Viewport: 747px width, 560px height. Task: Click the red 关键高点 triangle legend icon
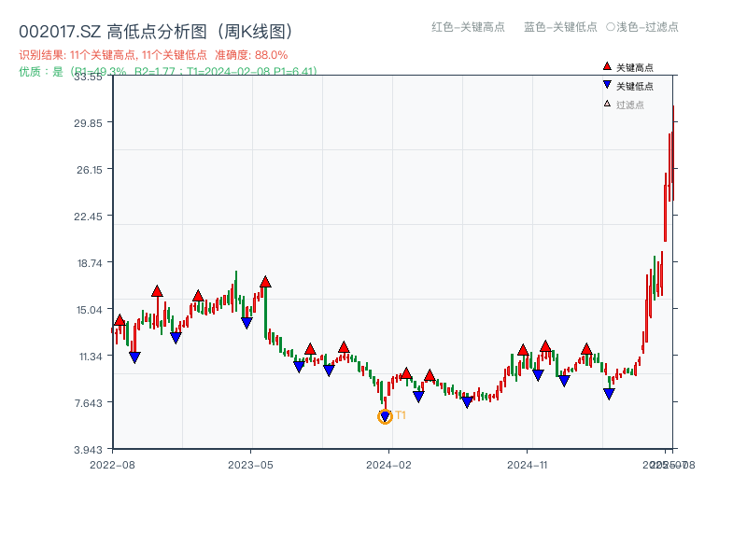tap(607, 66)
